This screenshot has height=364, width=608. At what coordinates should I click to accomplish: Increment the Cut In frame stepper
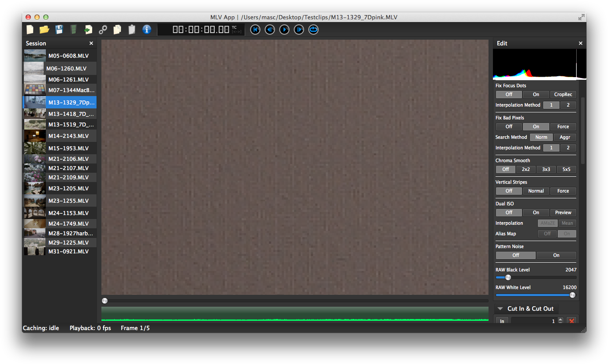[560, 319]
